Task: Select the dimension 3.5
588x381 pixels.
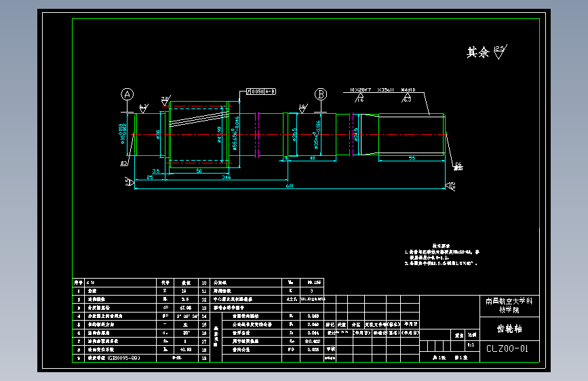Action: click(155, 171)
